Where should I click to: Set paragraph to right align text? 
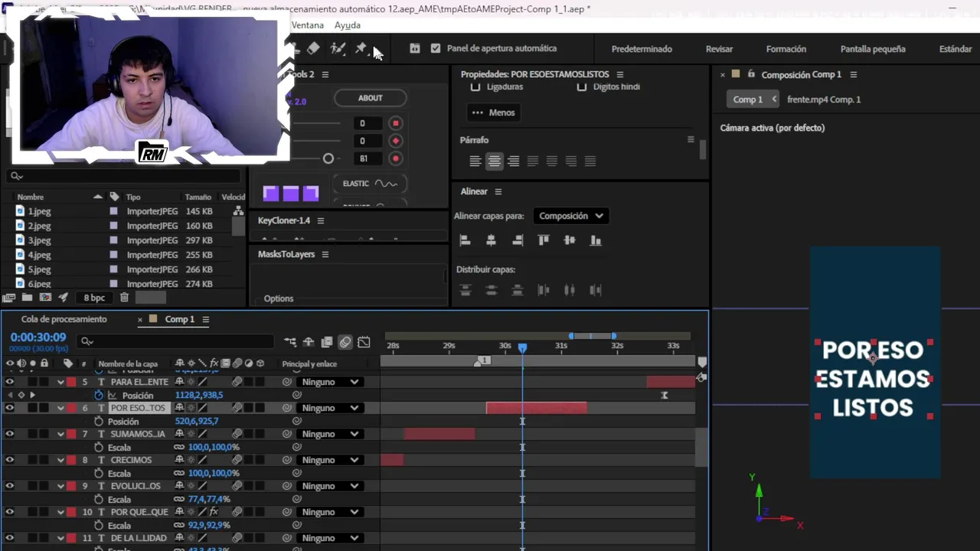click(x=514, y=161)
